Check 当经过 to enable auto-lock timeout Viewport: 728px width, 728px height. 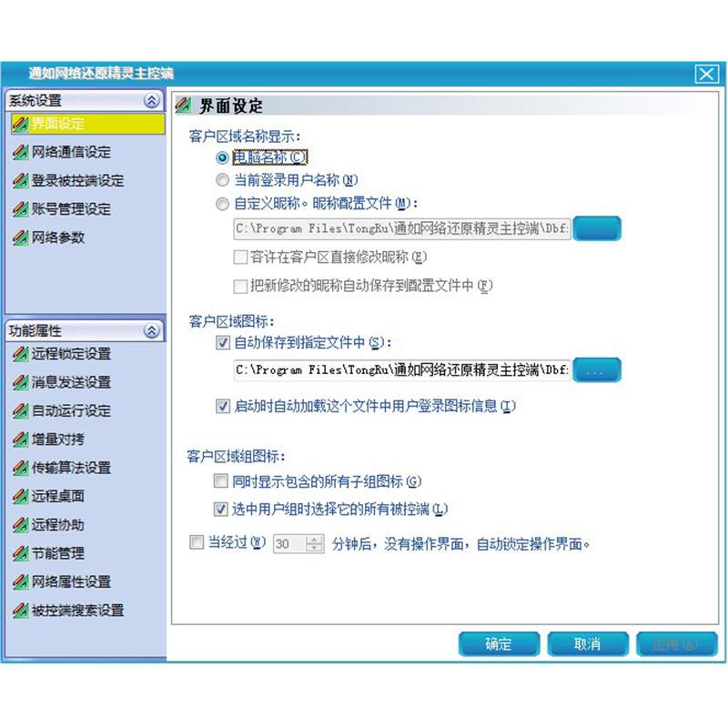click(196, 542)
